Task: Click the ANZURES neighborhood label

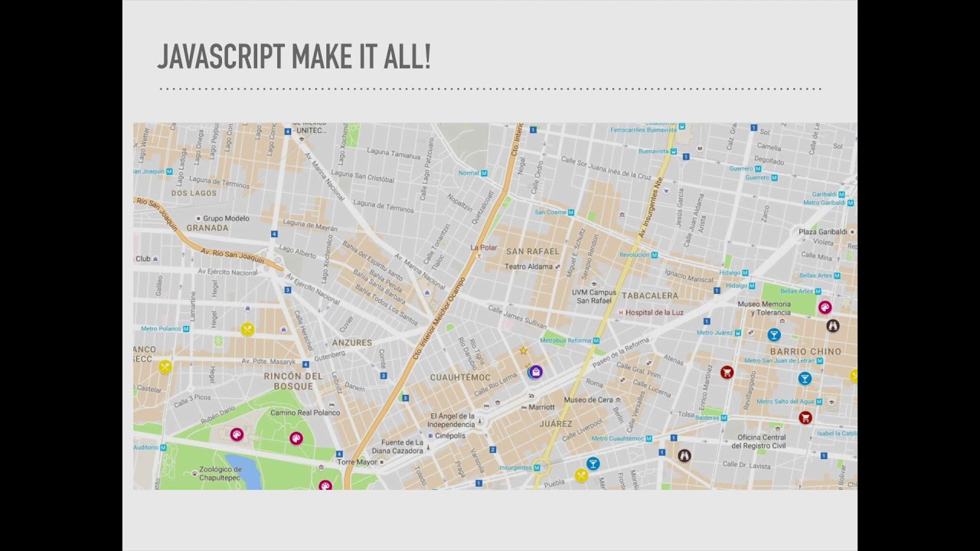Action: coord(352,343)
